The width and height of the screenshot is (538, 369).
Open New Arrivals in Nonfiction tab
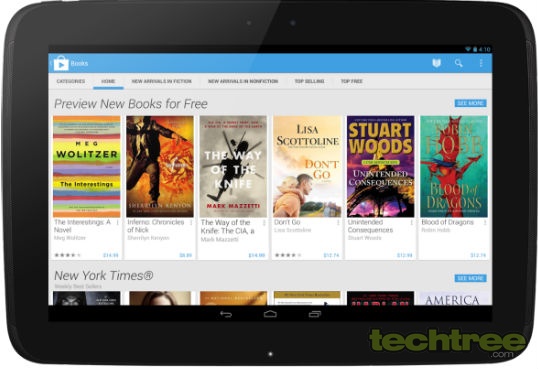click(x=243, y=81)
